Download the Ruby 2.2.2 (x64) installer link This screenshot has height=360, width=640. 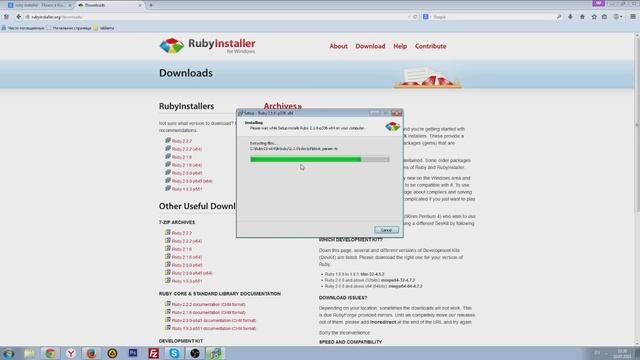[x=187, y=149]
